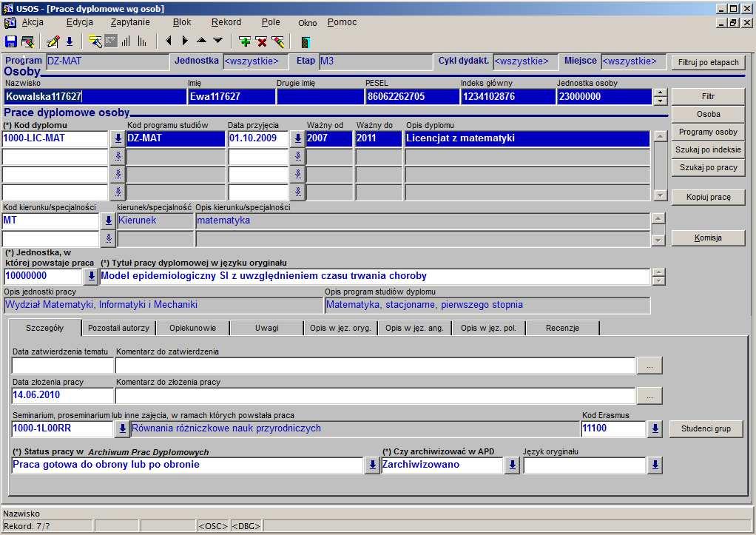Move to previous record with up arrow icon
756x535 pixels.
click(x=201, y=41)
